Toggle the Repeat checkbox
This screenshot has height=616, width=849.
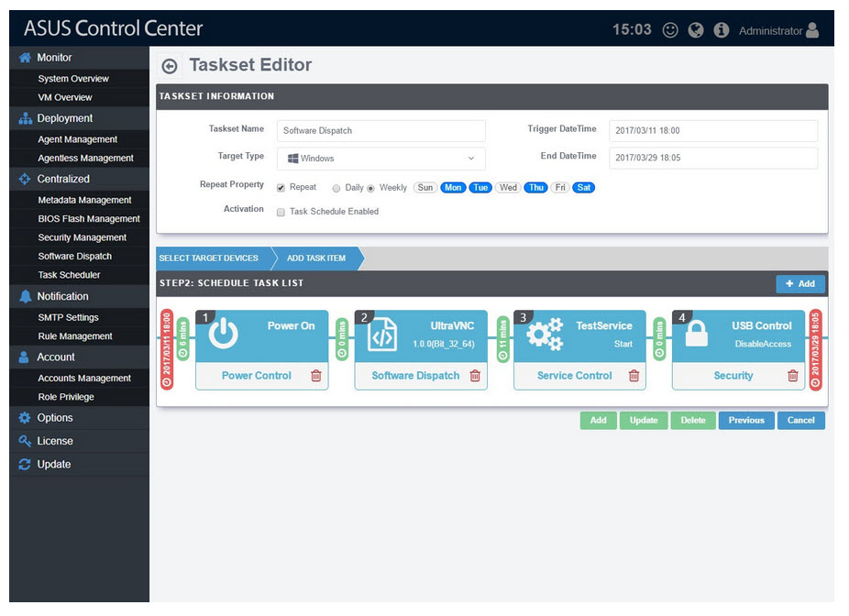coord(281,188)
